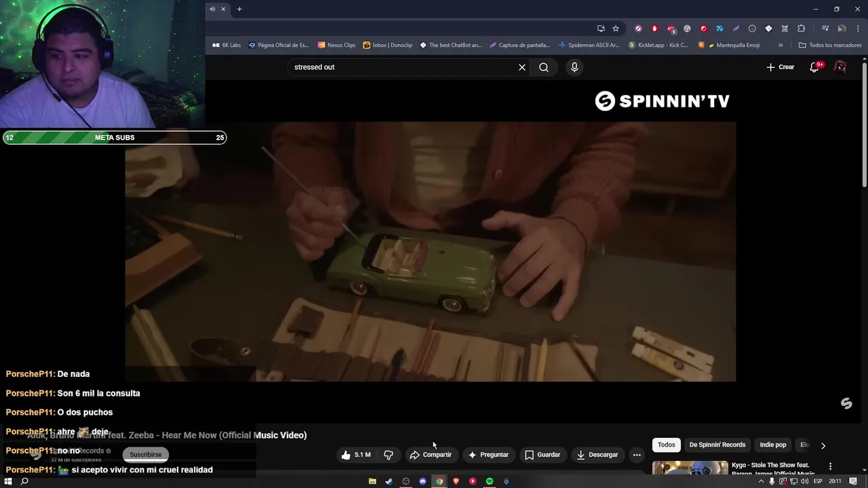Save the video with Guardar
This screenshot has height=488, width=868.
coord(542,455)
